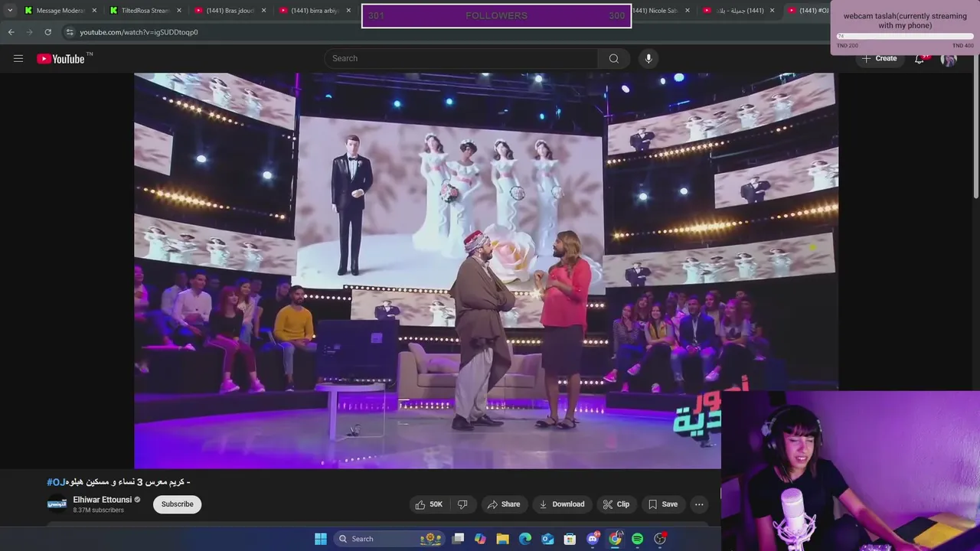Open Outlook from taskbar
This screenshot has width=980, height=551.
(x=547, y=539)
